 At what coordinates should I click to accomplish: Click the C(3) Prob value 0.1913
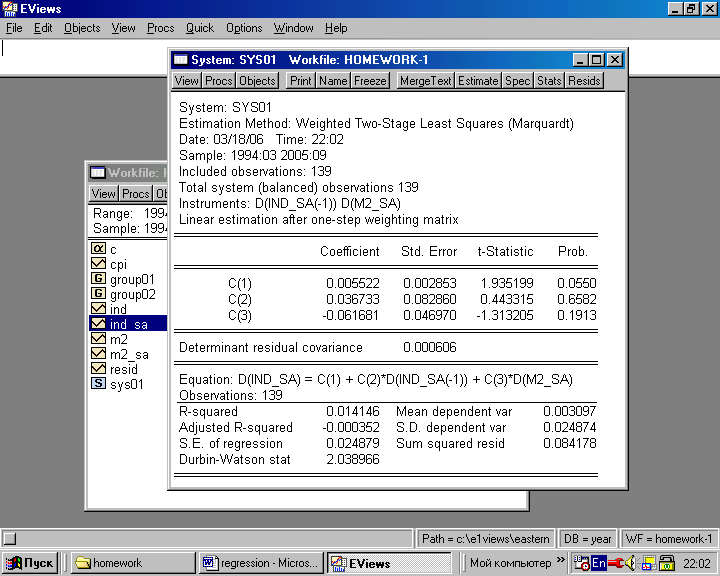click(x=577, y=315)
